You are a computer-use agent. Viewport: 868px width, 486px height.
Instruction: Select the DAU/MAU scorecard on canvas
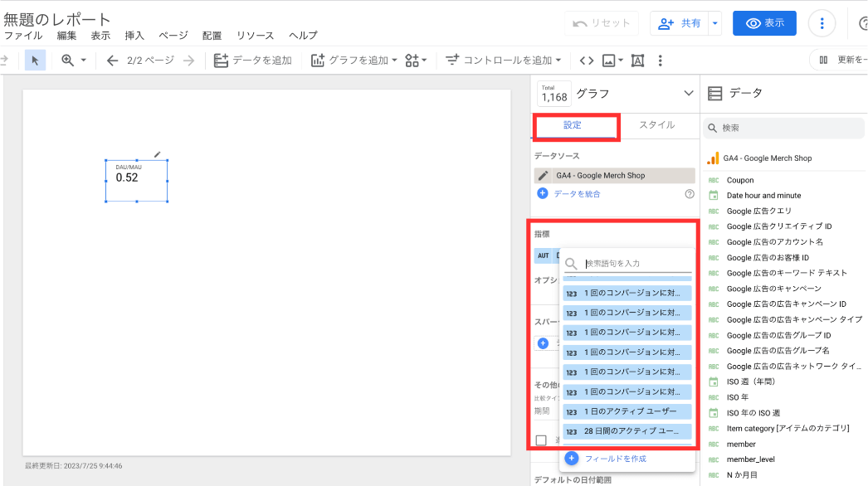coord(137,181)
